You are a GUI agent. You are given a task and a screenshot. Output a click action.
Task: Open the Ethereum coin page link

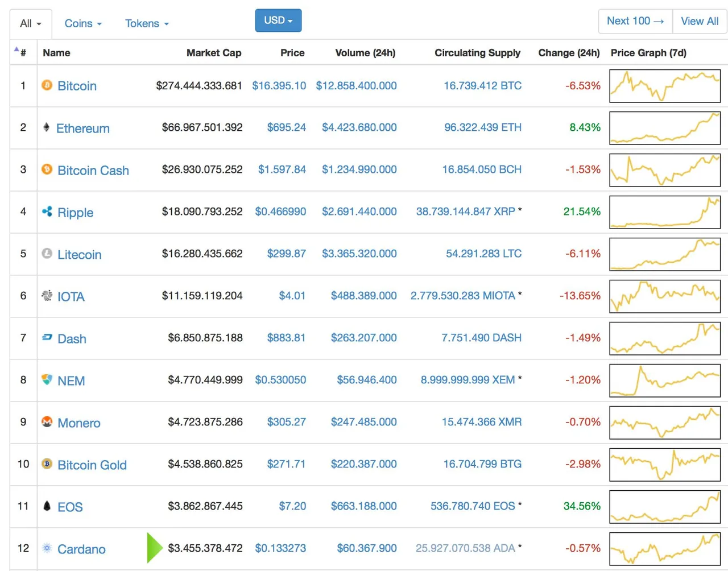coord(83,129)
